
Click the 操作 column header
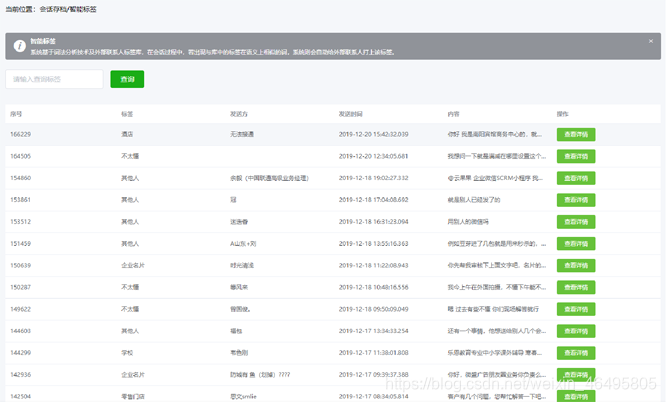(x=563, y=114)
